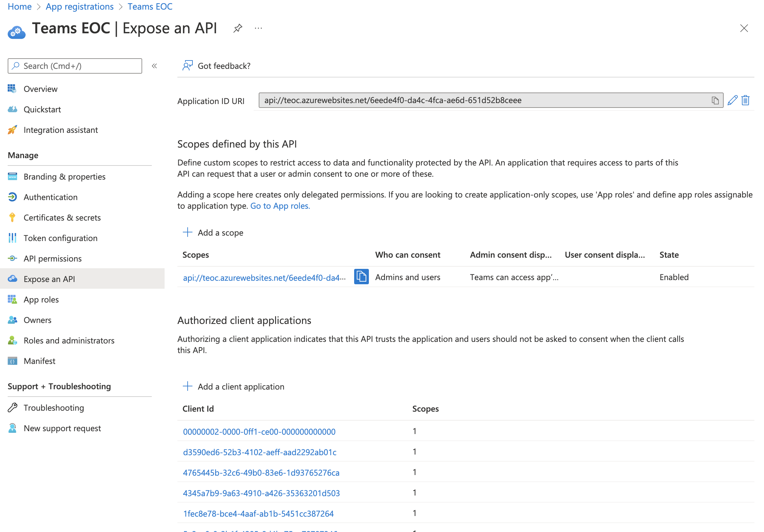This screenshot has height=532, width=764.
Task: Focus the Search (Cmd+/) field
Action: 75,66
